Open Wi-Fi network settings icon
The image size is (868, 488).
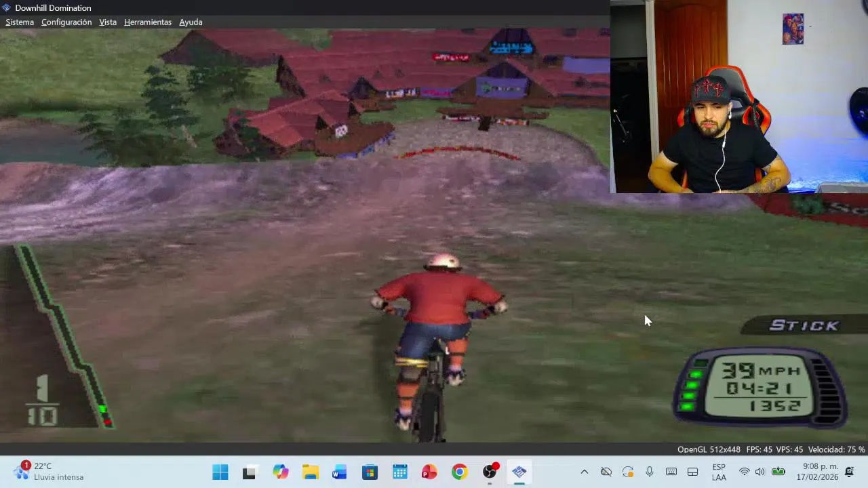pos(745,472)
